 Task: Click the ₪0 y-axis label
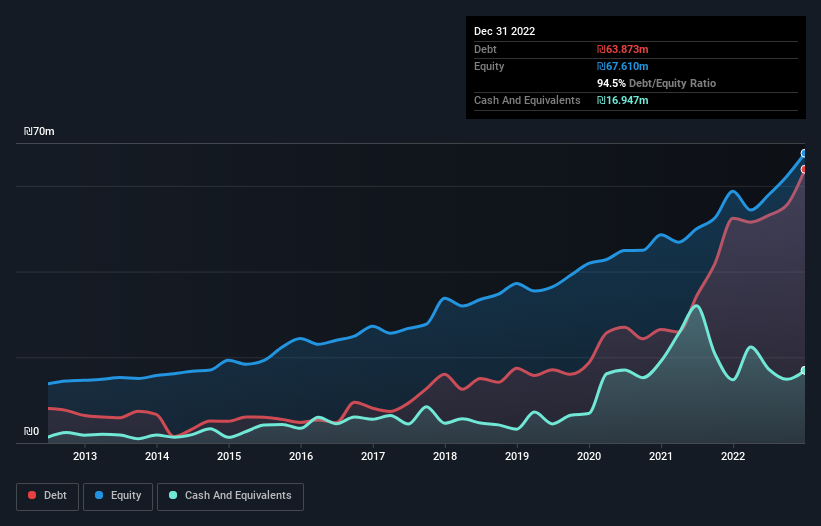[x=31, y=431]
